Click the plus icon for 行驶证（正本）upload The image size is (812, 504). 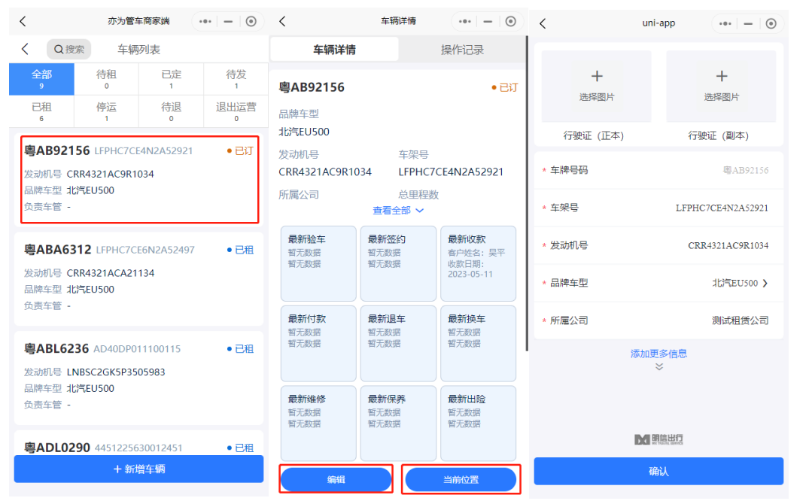pyautogui.click(x=597, y=77)
